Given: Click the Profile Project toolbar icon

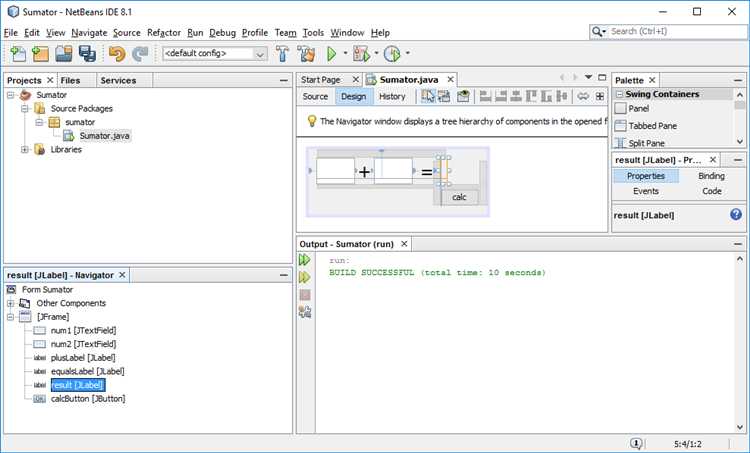Looking at the screenshot, I should (x=392, y=54).
